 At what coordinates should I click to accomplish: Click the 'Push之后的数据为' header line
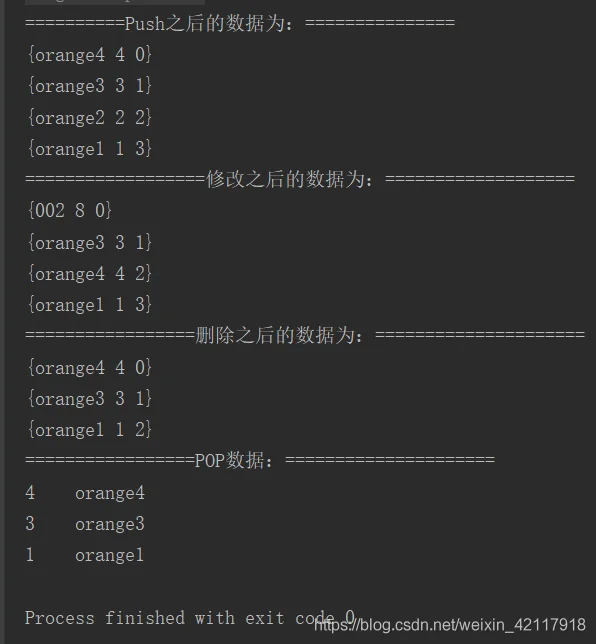click(x=240, y=23)
